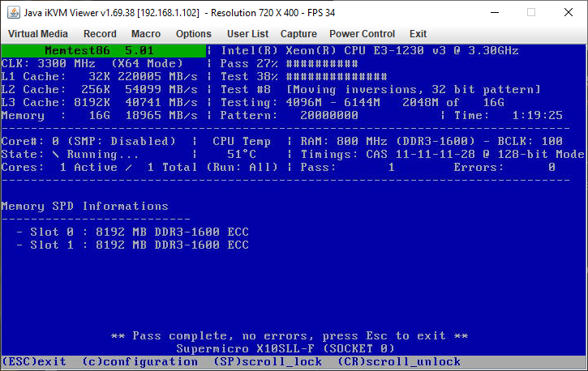Click the Pass complete, no errors message
Screen dimensions: 588x371
290,336
